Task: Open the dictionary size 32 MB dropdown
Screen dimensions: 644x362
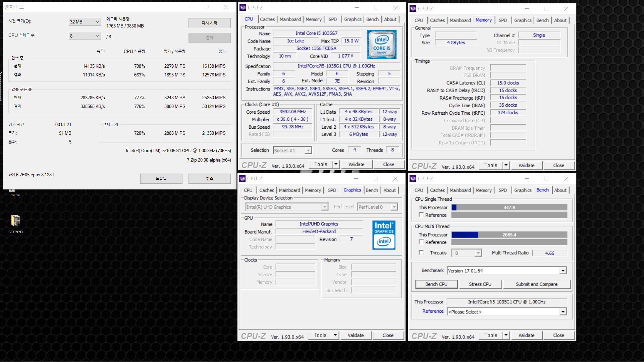Action: tap(85, 22)
